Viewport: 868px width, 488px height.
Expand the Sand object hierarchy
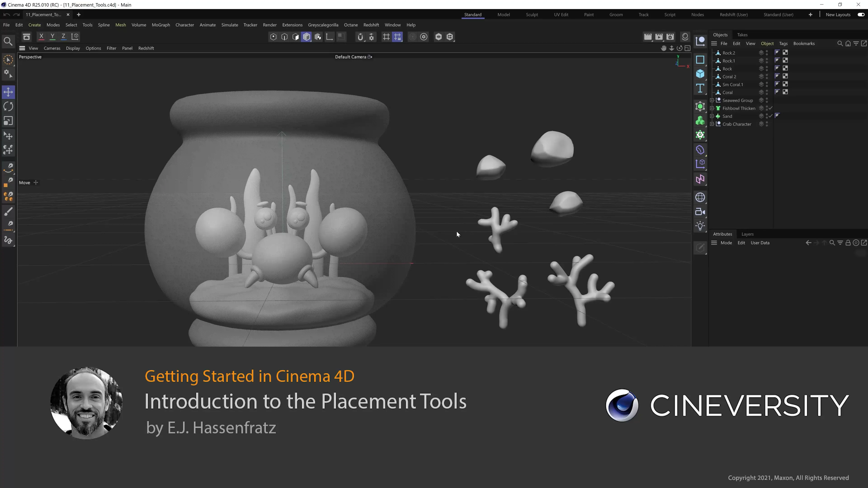(712, 116)
